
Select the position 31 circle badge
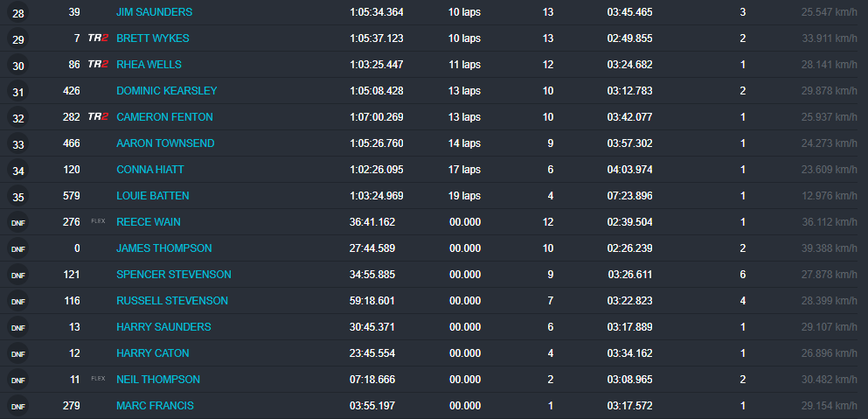point(18,92)
